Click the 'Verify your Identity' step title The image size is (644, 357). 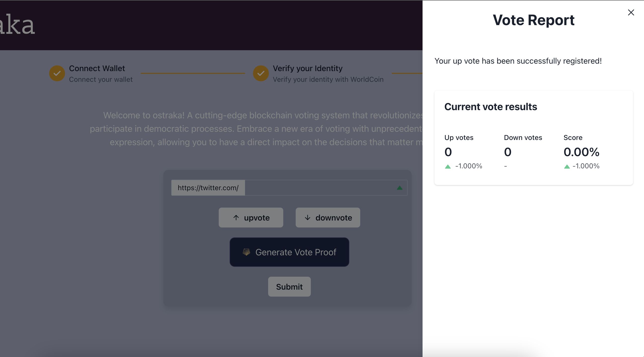tap(308, 68)
